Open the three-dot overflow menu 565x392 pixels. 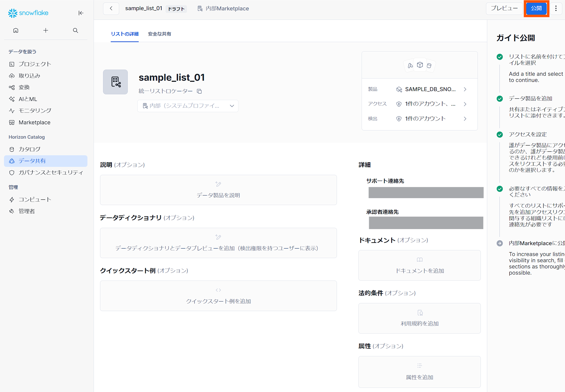(556, 8)
